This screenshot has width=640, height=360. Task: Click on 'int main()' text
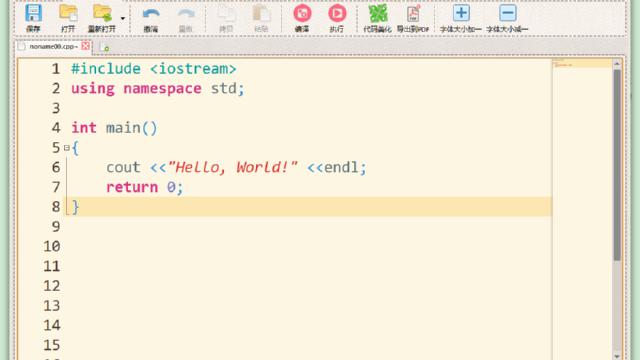coord(114,128)
